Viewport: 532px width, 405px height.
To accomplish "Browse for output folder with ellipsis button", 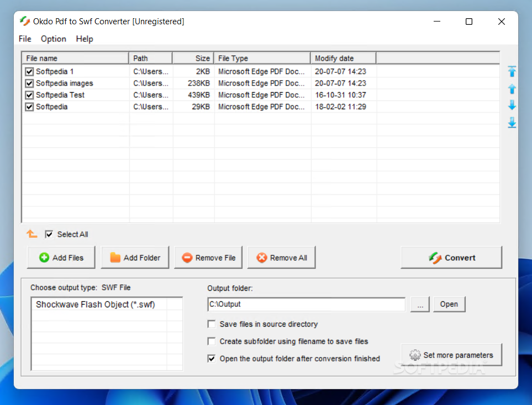I will [x=420, y=304].
